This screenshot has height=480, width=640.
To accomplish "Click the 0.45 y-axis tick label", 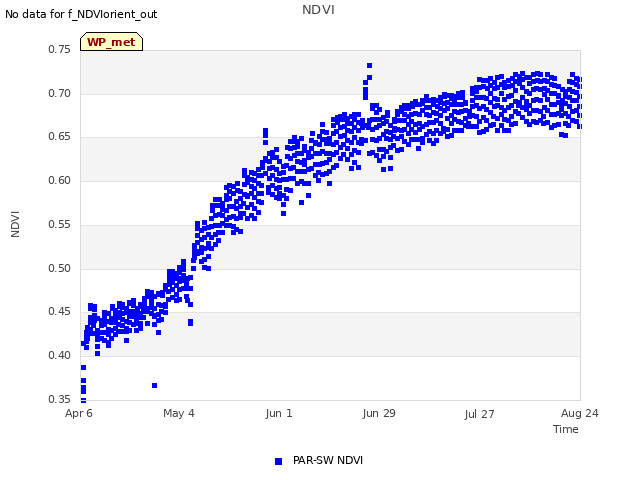I will [x=59, y=311].
